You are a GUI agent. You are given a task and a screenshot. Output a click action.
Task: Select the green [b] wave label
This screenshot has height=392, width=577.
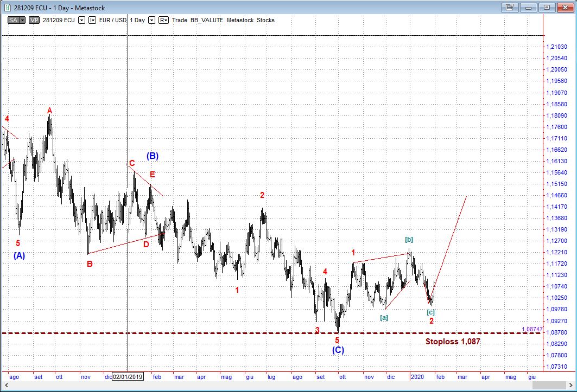[409, 240]
